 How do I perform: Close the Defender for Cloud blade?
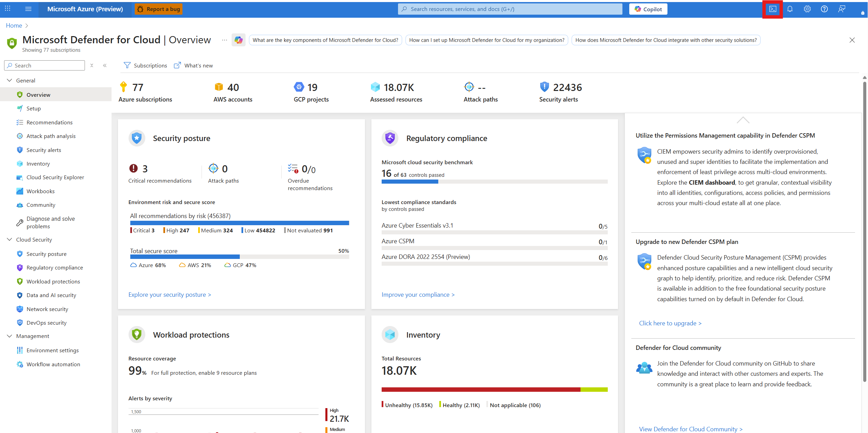coord(852,40)
